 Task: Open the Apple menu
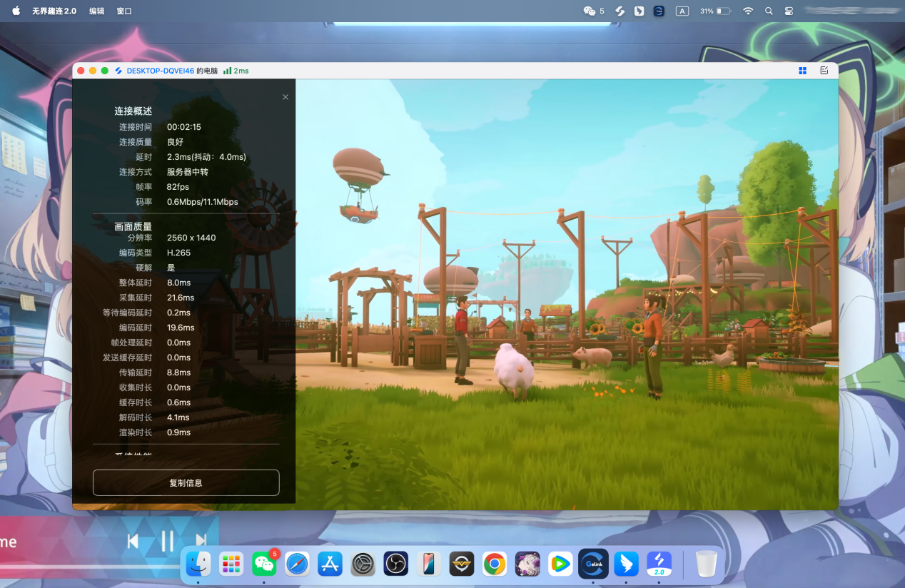click(16, 11)
